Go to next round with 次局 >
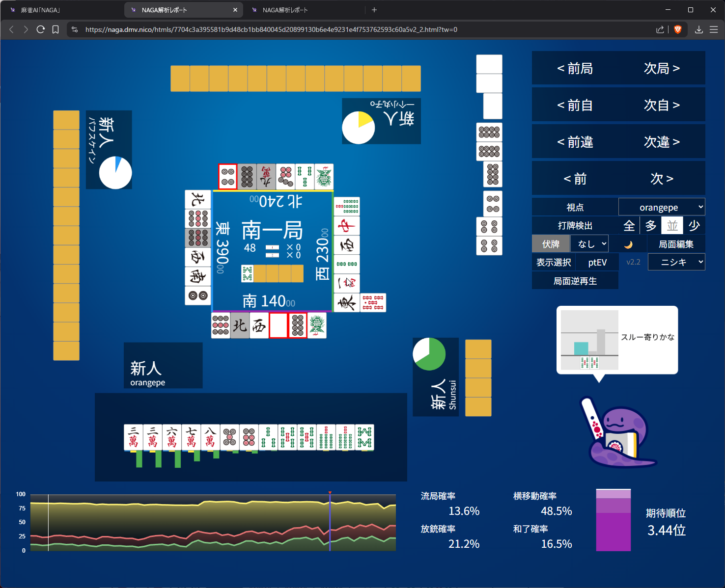The height and width of the screenshot is (588, 725). coord(662,68)
